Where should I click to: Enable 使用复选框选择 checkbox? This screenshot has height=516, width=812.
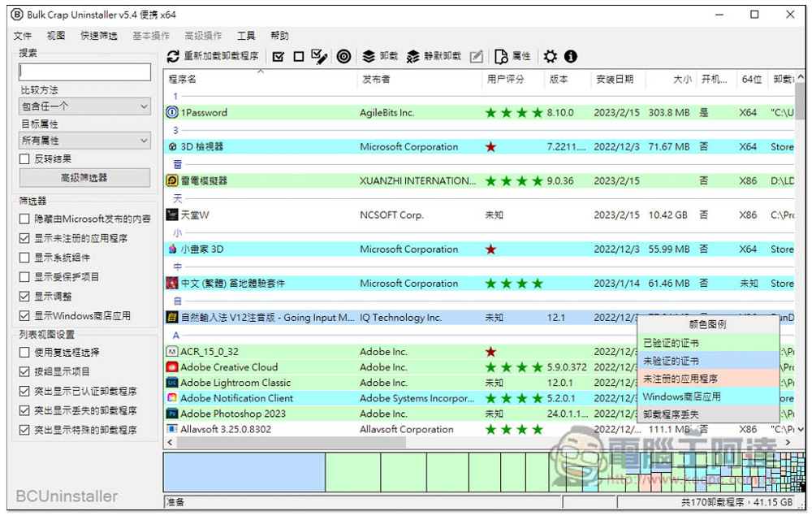(25, 352)
